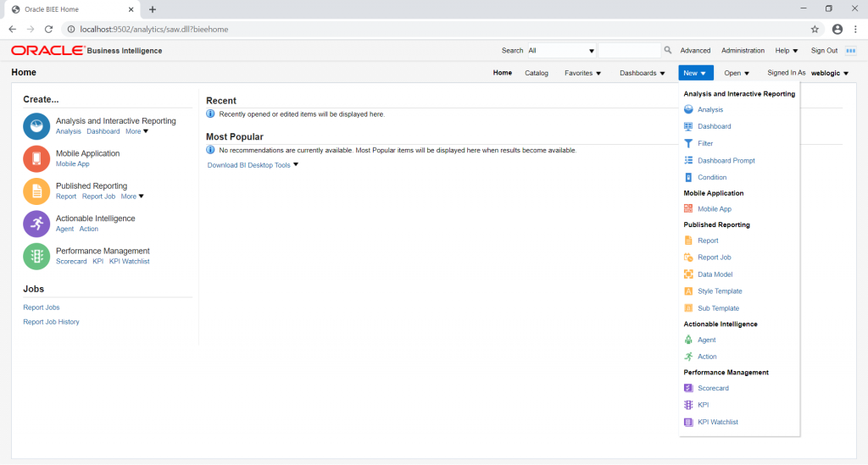Open the Administration link
This screenshot has width=868, height=465.
(x=743, y=50)
